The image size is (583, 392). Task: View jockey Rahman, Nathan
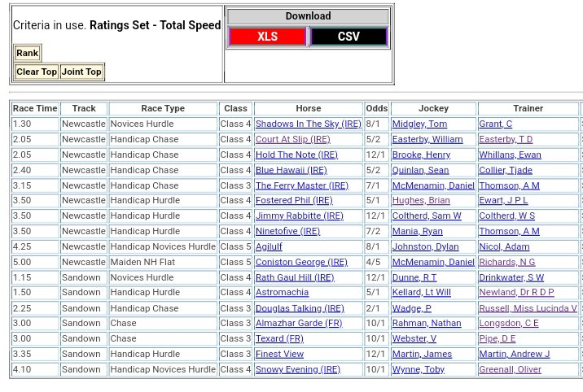click(x=427, y=324)
